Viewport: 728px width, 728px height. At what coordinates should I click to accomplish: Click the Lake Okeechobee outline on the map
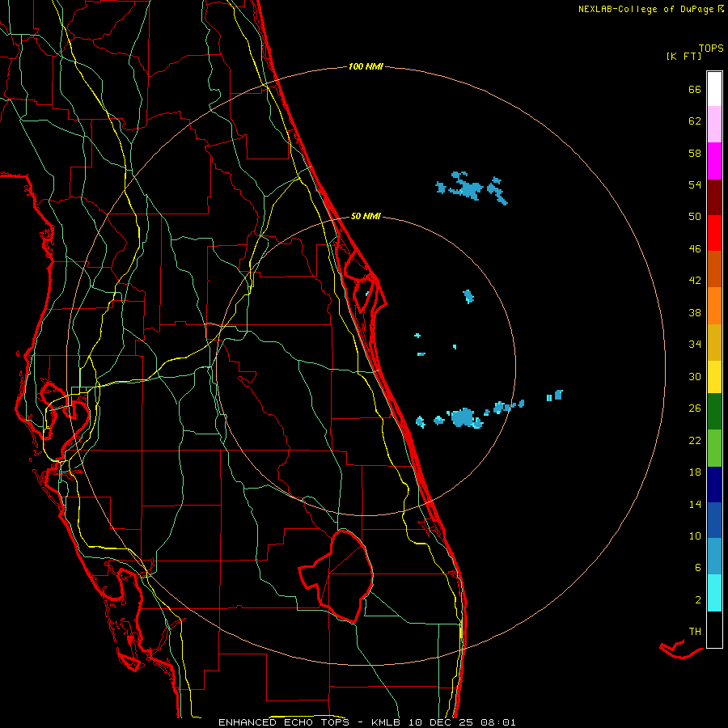pos(336,576)
